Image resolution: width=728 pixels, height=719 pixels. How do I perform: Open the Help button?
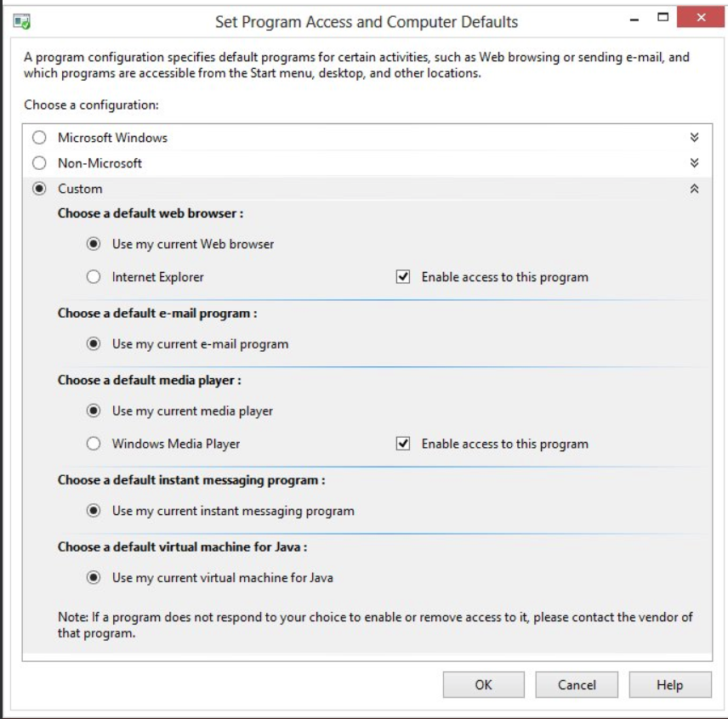(x=670, y=685)
